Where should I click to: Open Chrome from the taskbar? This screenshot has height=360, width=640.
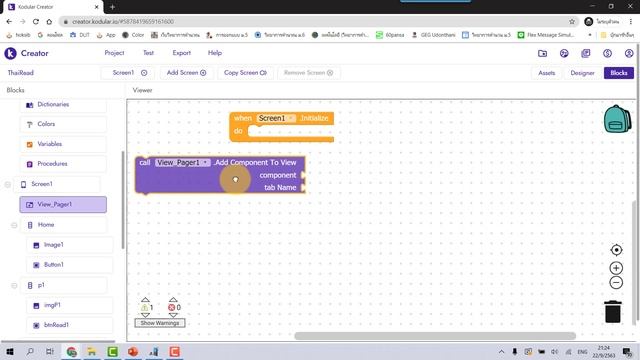[x=71, y=351]
